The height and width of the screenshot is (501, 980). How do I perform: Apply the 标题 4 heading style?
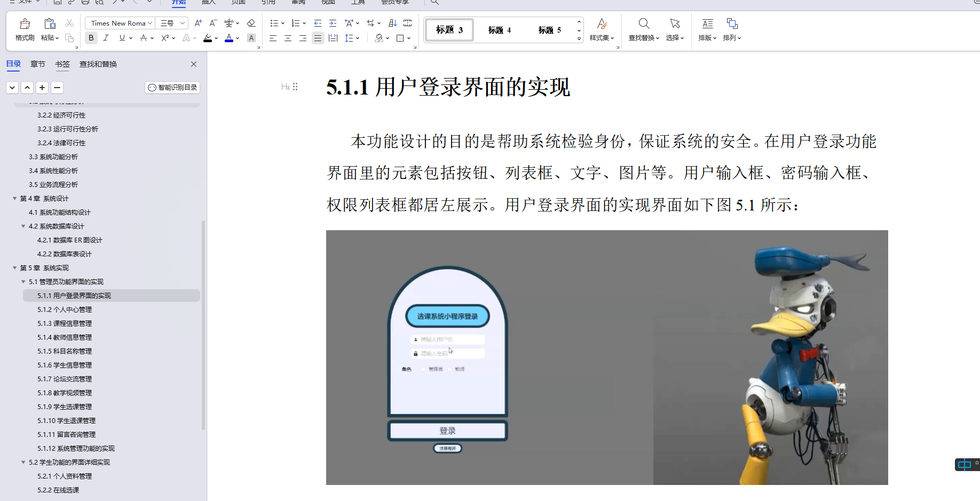point(498,30)
